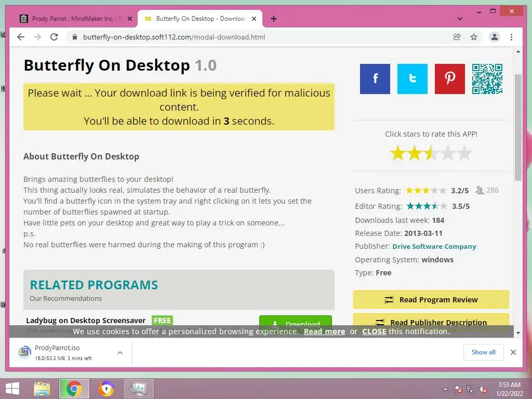Reload the current page
Screen dimensions: 532x399
(x=54, y=37)
